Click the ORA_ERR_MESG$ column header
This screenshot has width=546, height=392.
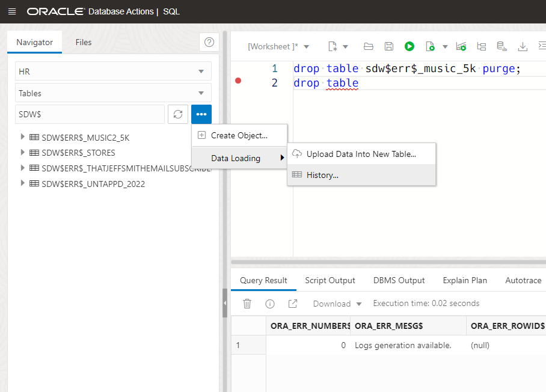(408, 326)
